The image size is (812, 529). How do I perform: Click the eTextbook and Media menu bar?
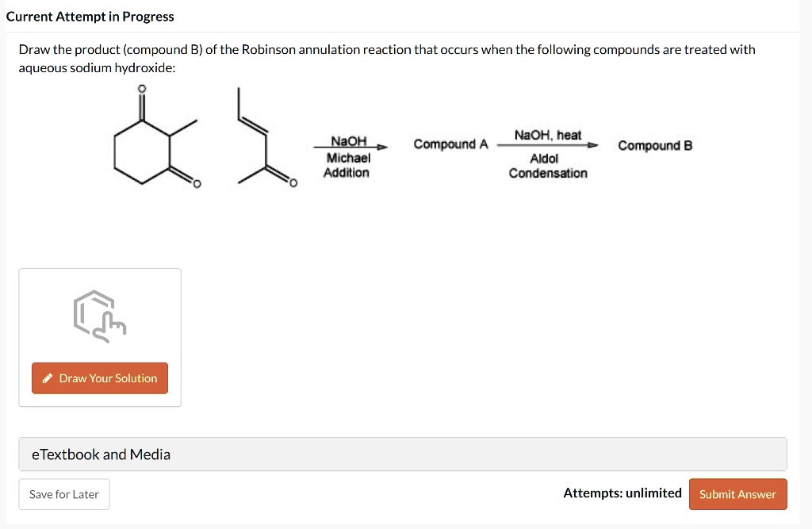[403, 454]
